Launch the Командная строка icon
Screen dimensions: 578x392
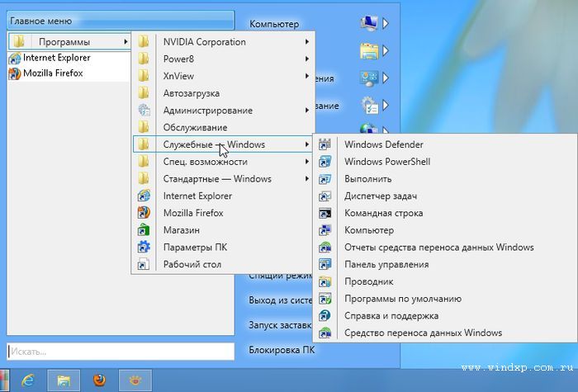325,213
